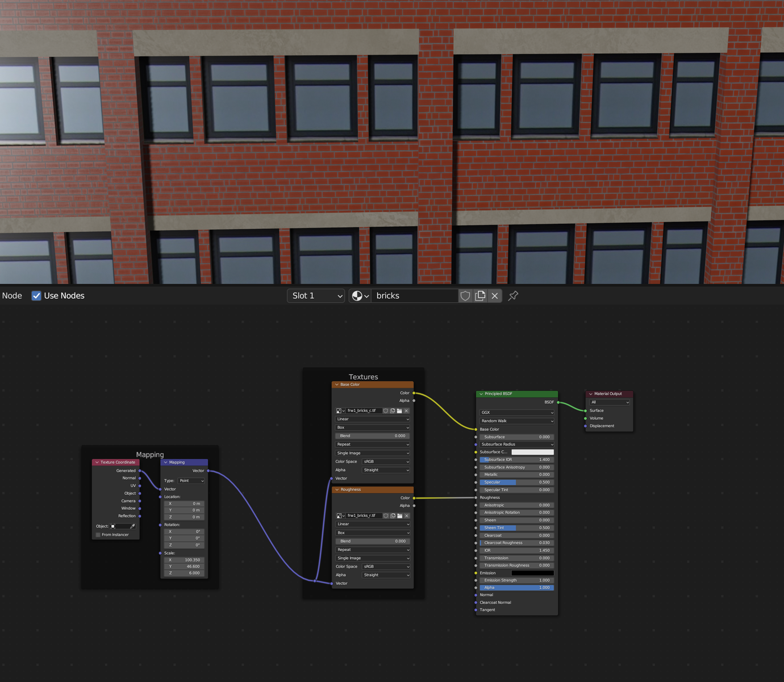The height and width of the screenshot is (682, 784).
Task: Collapse the Principled BSDF node
Action: coord(481,394)
